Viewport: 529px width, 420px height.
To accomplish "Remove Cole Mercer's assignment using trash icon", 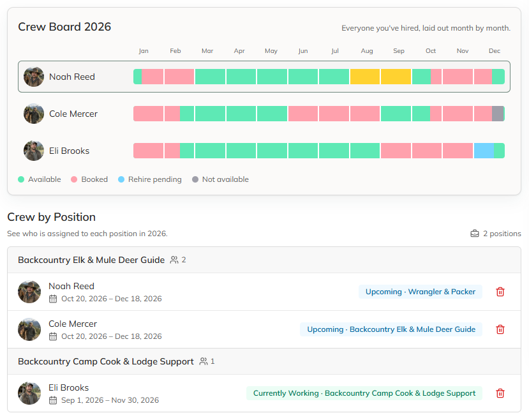I will click(x=500, y=329).
